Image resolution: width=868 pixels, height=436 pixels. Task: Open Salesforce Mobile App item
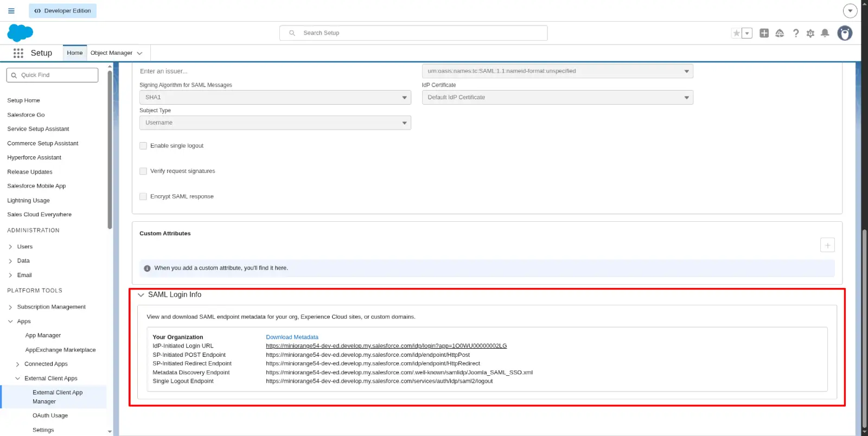tap(36, 186)
